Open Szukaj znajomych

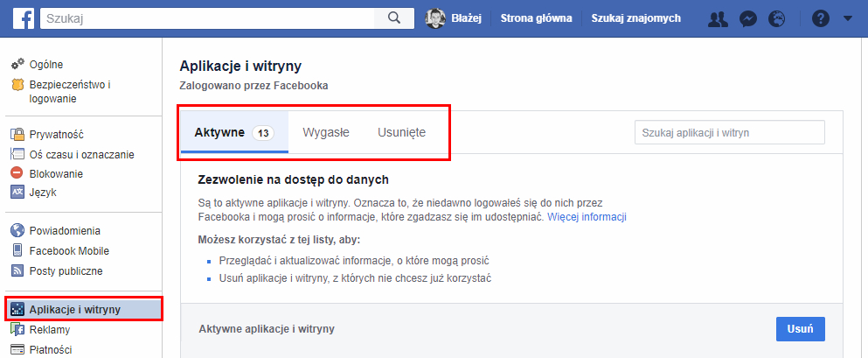pos(636,18)
